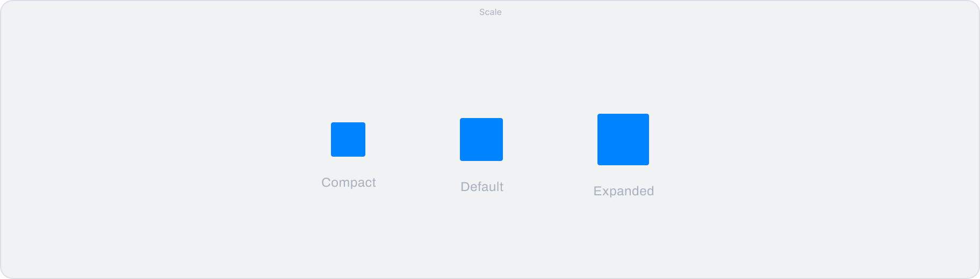Image resolution: width=980 pixels, height=279 pixels.
Task: Select the "Default" text label
Action: point(482,187)
